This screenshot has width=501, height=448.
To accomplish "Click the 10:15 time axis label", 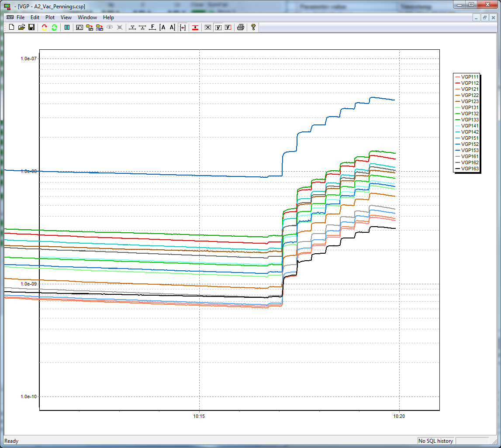I will pos(199,416).
